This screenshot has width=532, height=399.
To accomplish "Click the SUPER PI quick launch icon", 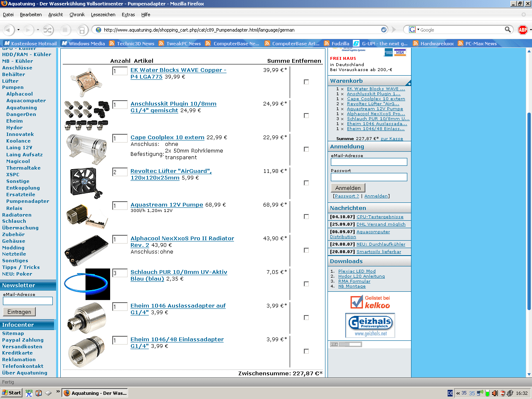I will pyautogui.click(x=29, y=393).
